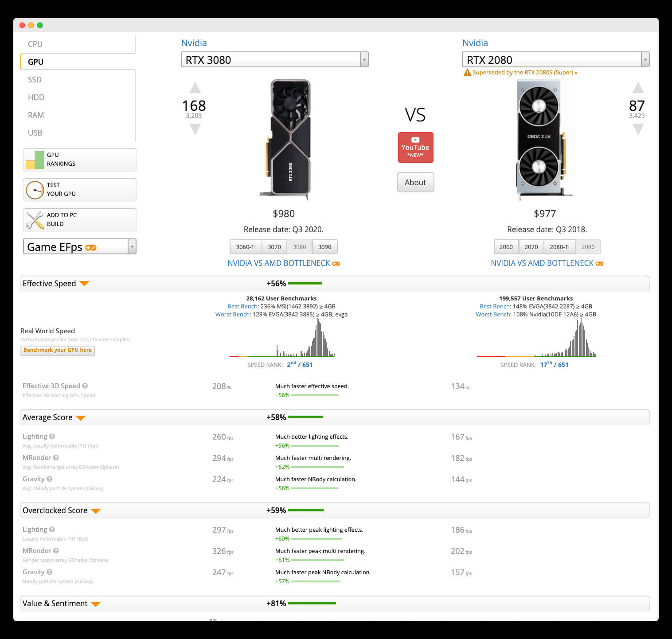Click the Test Your GPU clock icon
672x639 pixels.
click(35, 190)
